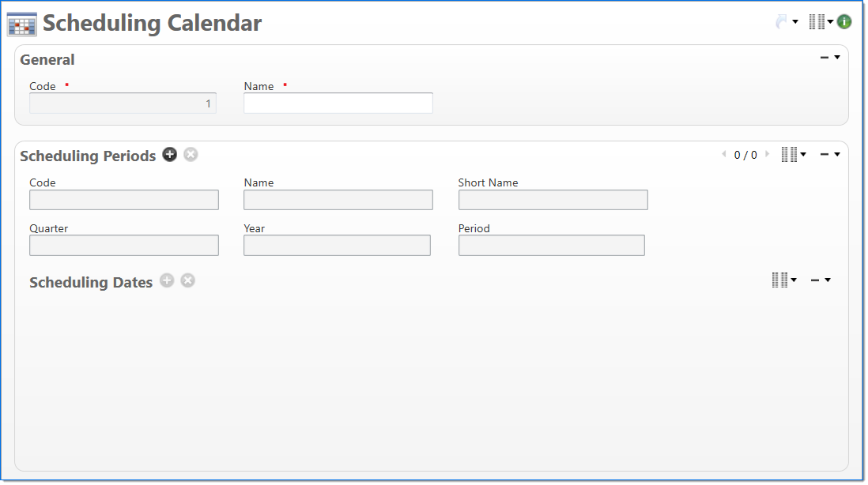Click the add icon beside Scheduling Dates
Image resolution: width=868 pixels, height=485 pixels.
pos(167,280)
